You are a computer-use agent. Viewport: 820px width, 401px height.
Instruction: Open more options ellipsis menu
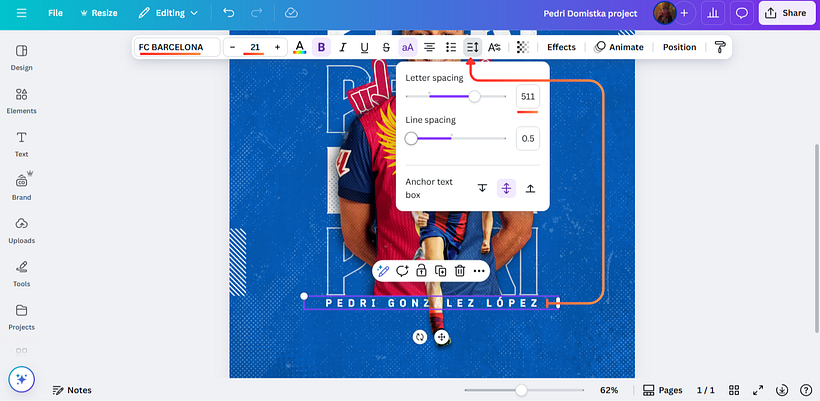click(479, 271)
